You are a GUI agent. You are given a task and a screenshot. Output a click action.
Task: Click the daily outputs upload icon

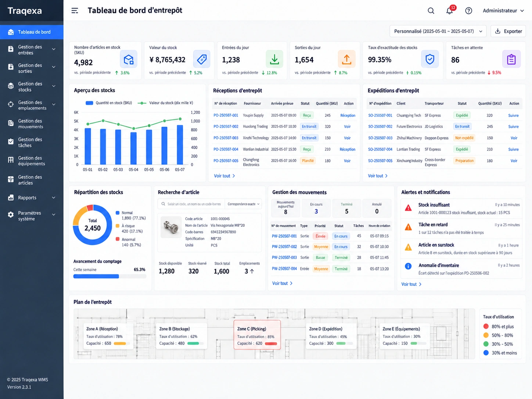347,59
